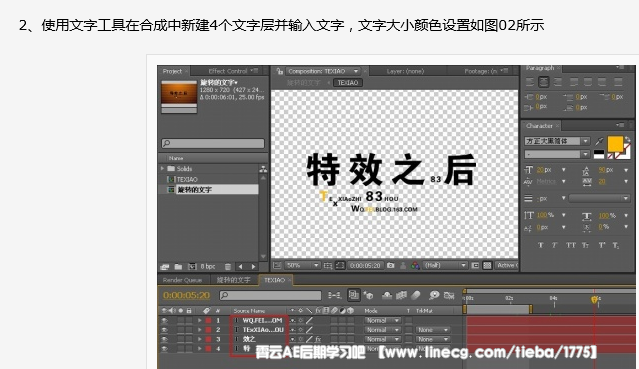Apply the Faux Bold text style icon
Screen dimensions: 639x369
[x=541, y=245]
